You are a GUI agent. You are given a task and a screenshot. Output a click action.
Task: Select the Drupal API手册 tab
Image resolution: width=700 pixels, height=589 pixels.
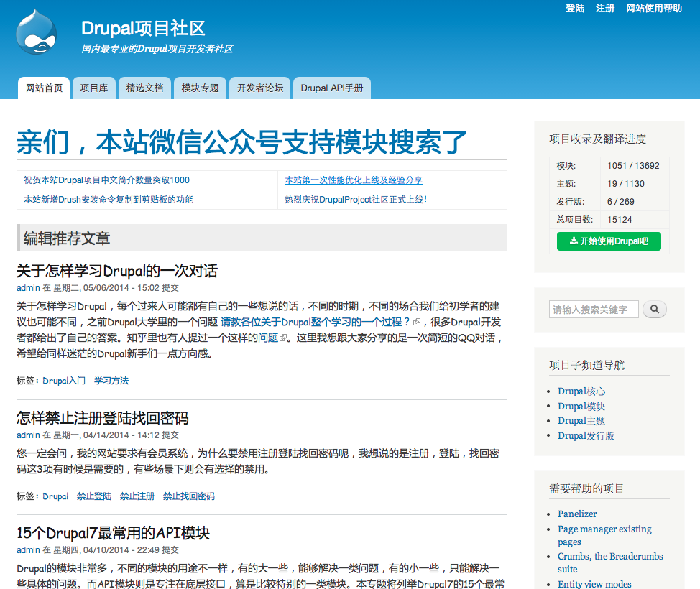coord(332,88)
